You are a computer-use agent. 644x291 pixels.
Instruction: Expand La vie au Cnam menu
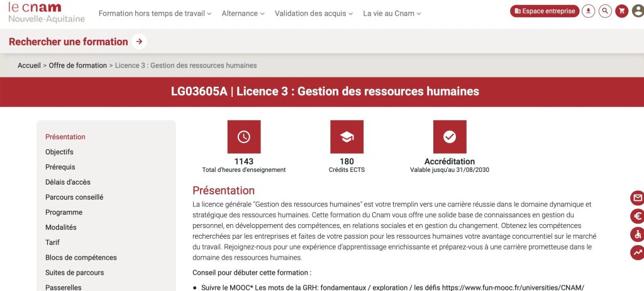pos(392,14)
